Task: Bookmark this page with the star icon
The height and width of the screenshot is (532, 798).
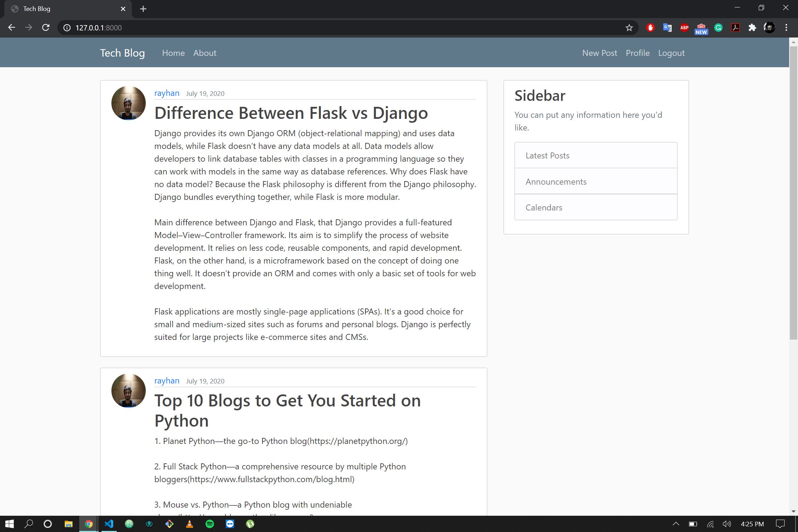Action: 629,28
